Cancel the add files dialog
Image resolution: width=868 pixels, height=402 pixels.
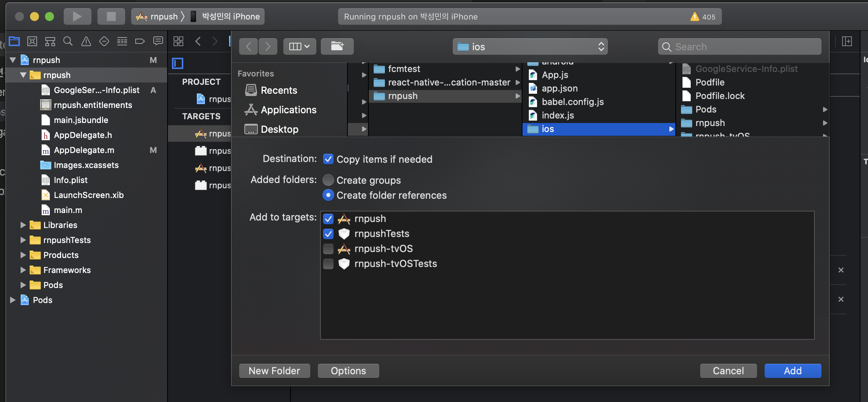728,371
